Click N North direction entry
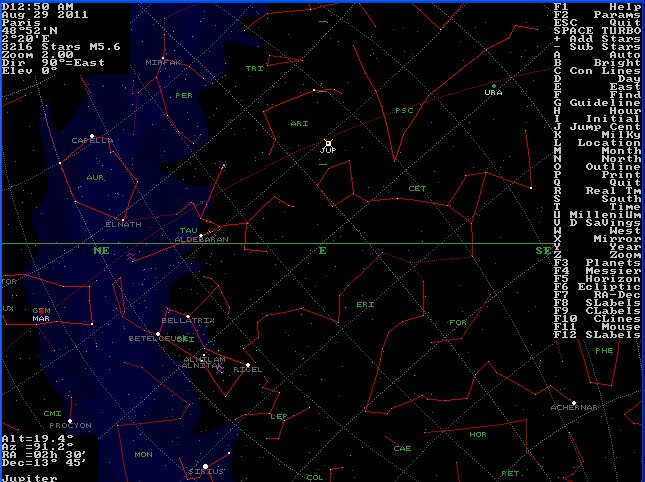Screen dimensions: 645x482 (597, 159)
